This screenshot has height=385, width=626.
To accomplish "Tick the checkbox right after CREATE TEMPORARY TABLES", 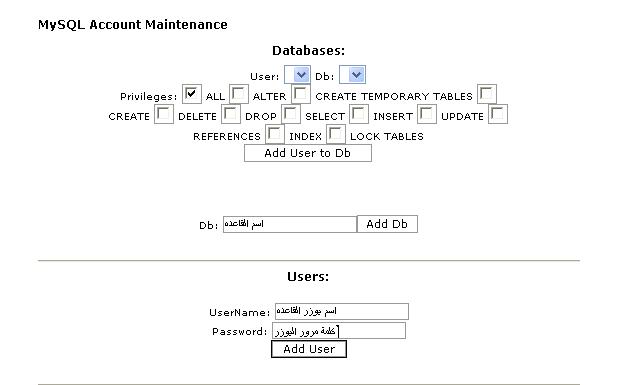I will pyautogui.click(x=487, y=94).
